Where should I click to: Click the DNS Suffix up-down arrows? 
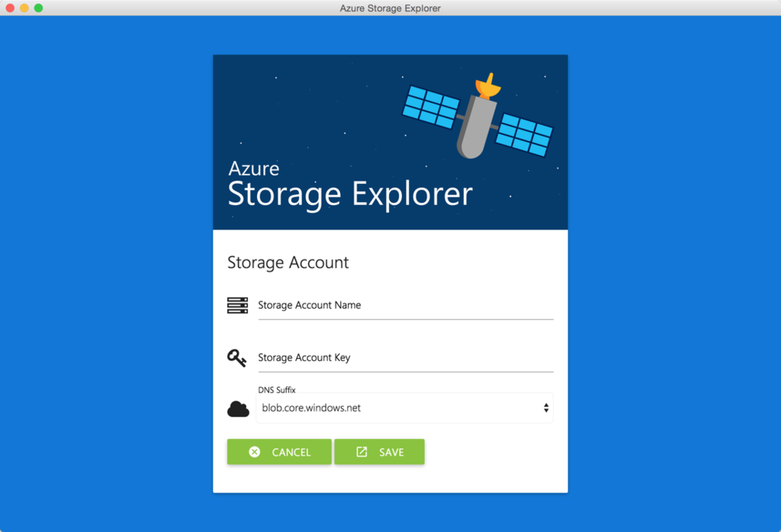(546, 408)
